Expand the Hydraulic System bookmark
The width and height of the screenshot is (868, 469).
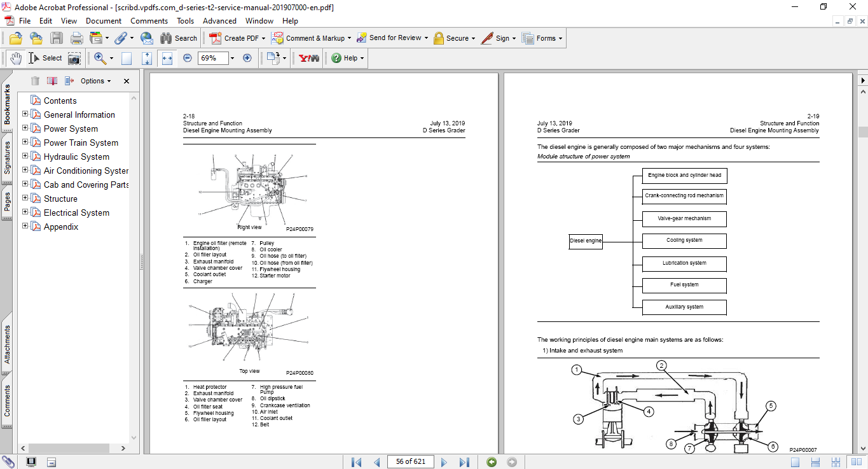coord(25,157)
